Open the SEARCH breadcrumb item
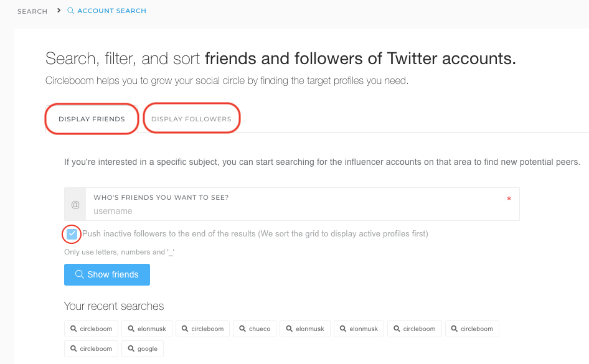This screenshot has width=589, height=364. 32,11
